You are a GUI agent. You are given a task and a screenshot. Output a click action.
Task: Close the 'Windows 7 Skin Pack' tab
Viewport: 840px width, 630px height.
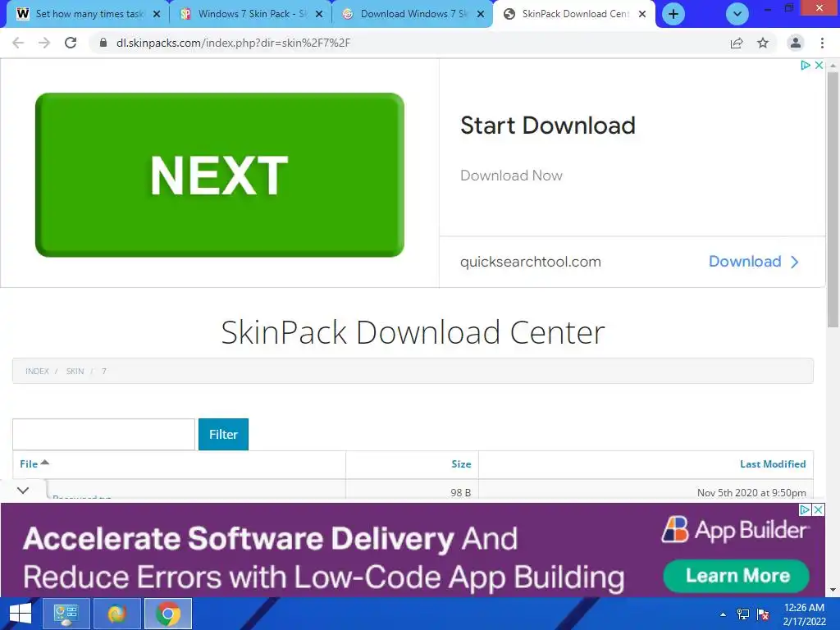point(319,14)
